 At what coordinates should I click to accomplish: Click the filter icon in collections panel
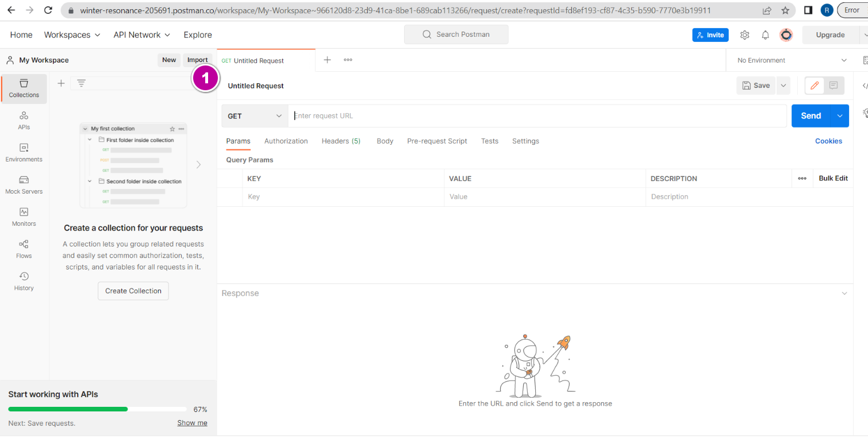(x=82, y=83)
